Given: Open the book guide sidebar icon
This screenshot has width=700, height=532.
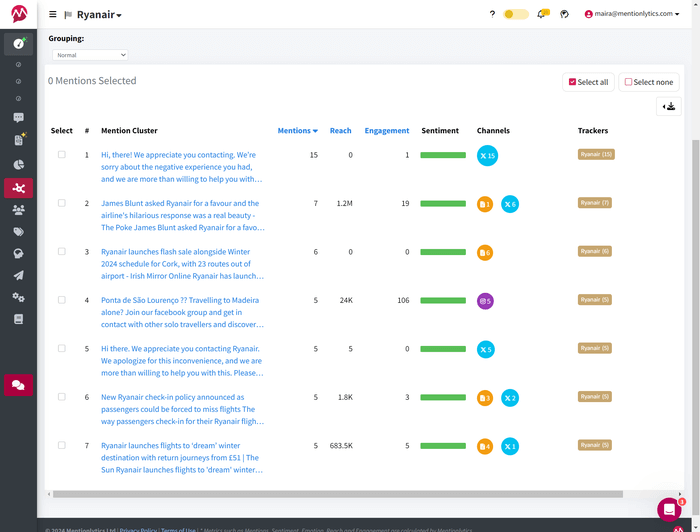Looking at the screenshot, I should (19, 319).
